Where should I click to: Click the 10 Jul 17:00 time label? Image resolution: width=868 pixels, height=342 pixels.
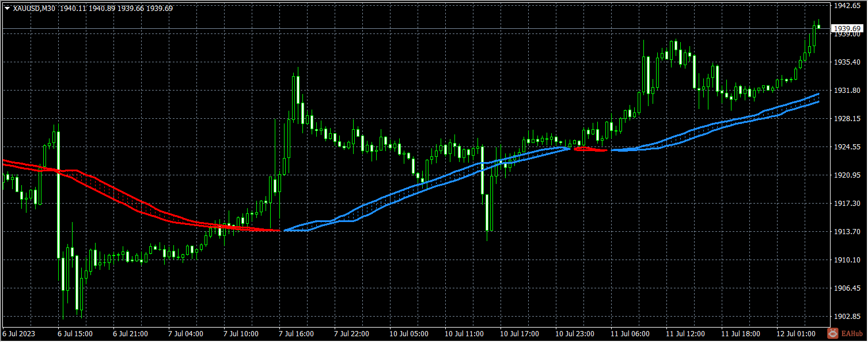pyautogui.click(x=520, y=334)
